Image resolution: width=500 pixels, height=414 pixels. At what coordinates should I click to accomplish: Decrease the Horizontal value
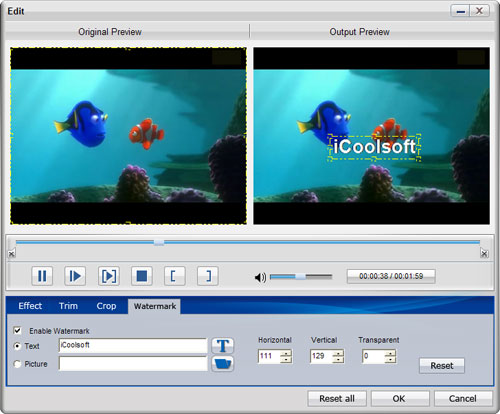pos(286,359)
